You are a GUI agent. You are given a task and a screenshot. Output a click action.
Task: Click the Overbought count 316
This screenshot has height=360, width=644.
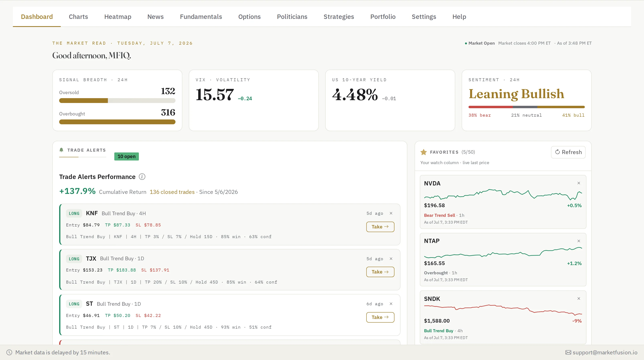point(168,113)
